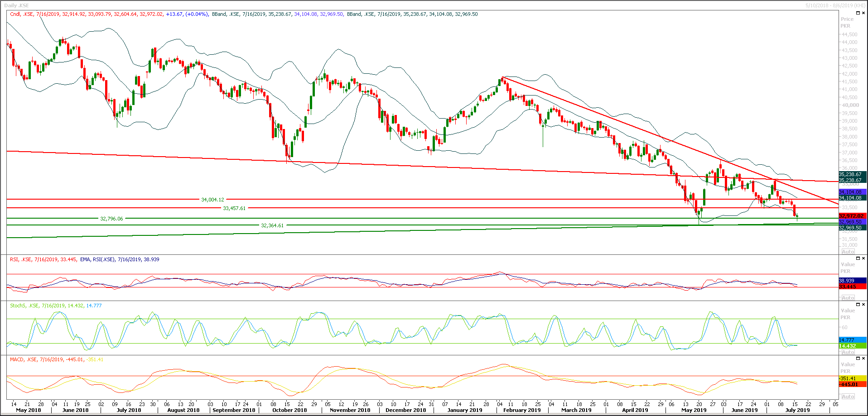Image resolution: width=868 pixels, height=416 pixels.
Task: Close the price chart pane with its X icon
Action: (863, 13)
